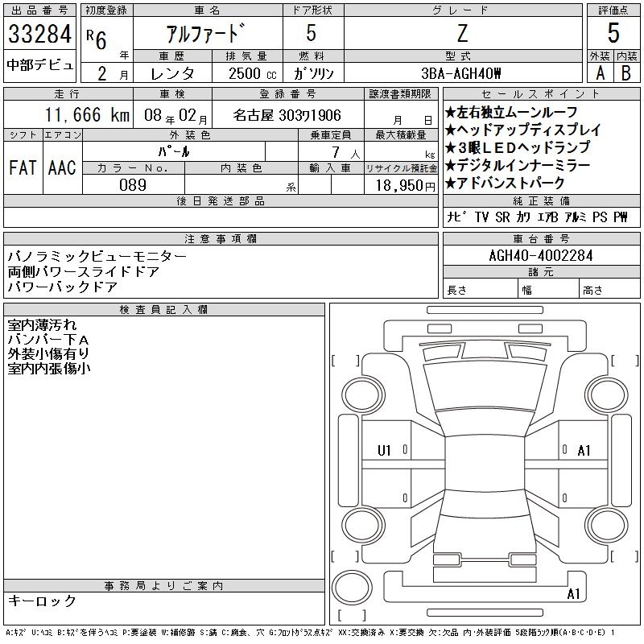This screenshot has height=644, width=644.
Task: Select the front-left wheel circle on diagram
Action: 363,395
